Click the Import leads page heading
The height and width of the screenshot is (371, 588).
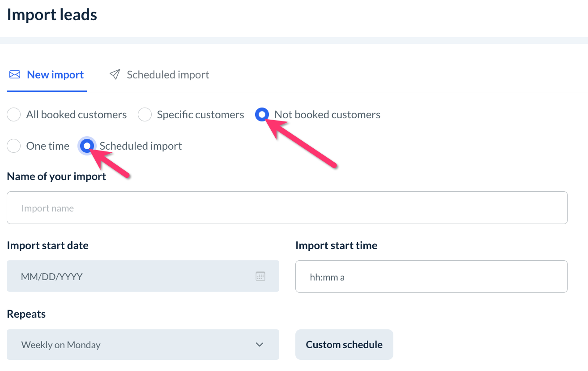(x=52, y=15)
